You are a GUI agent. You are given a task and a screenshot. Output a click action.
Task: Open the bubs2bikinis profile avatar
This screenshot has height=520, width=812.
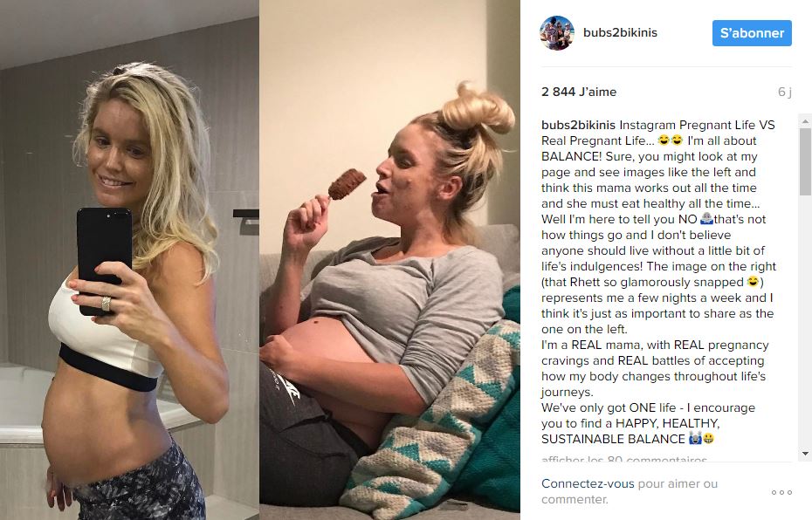pyautogui.click(x=557, y=32)
